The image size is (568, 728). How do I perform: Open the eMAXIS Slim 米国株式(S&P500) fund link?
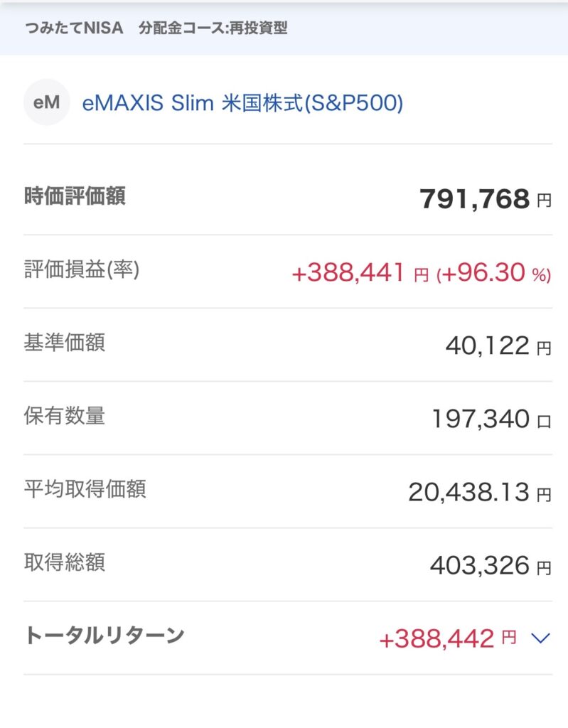(243, 104)
